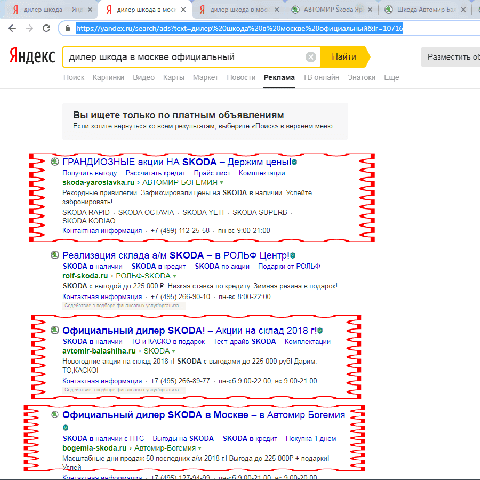The width and height of the screenshot is (480, 480).
Task: Click the browser back arrow
Action: point(12,28)
